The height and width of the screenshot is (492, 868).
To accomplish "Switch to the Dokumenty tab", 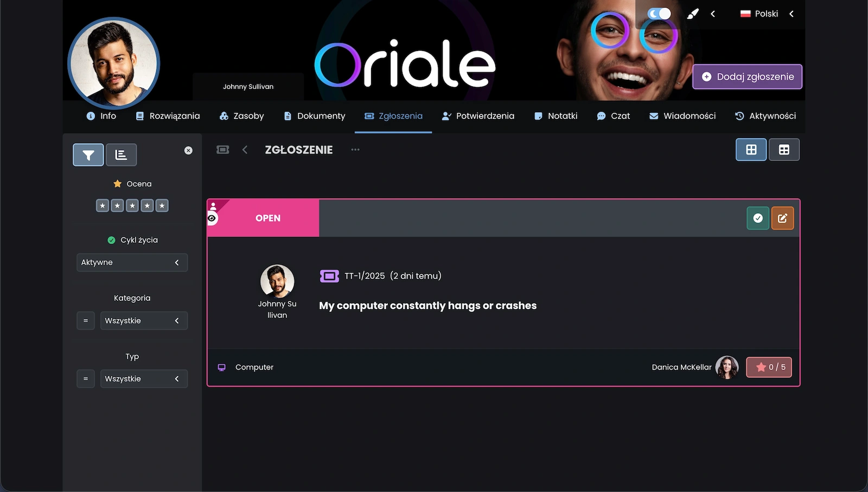I will (315, 116).
